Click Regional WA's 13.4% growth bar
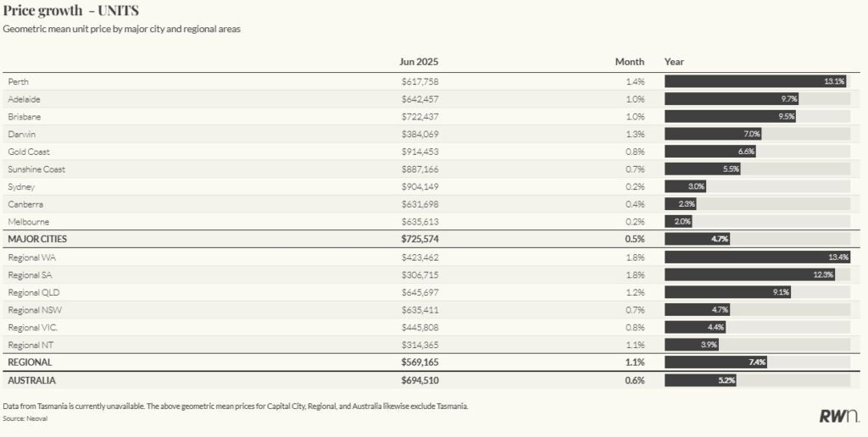Image resolution: width=868 pixels, height=437 pixels. point(757,257)
